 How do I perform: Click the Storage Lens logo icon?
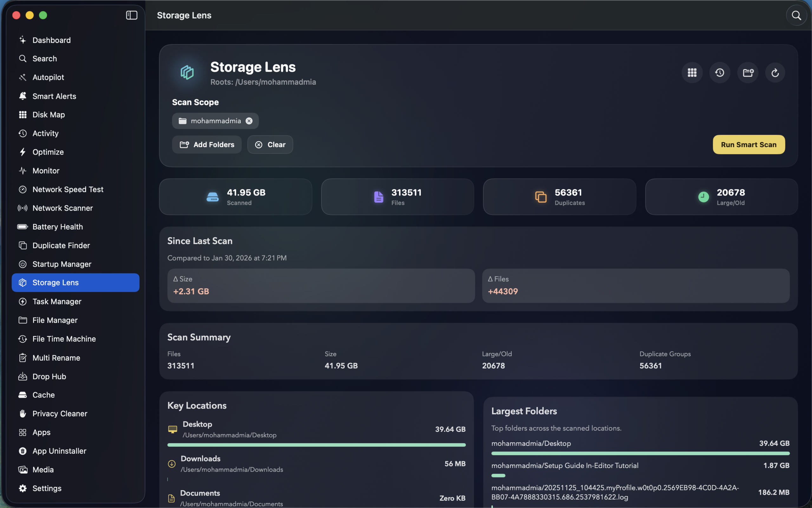(x=187, y=72)
